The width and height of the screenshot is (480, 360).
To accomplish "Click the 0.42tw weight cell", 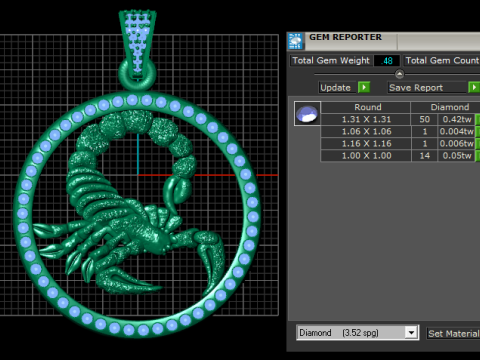I will (456, 119).
